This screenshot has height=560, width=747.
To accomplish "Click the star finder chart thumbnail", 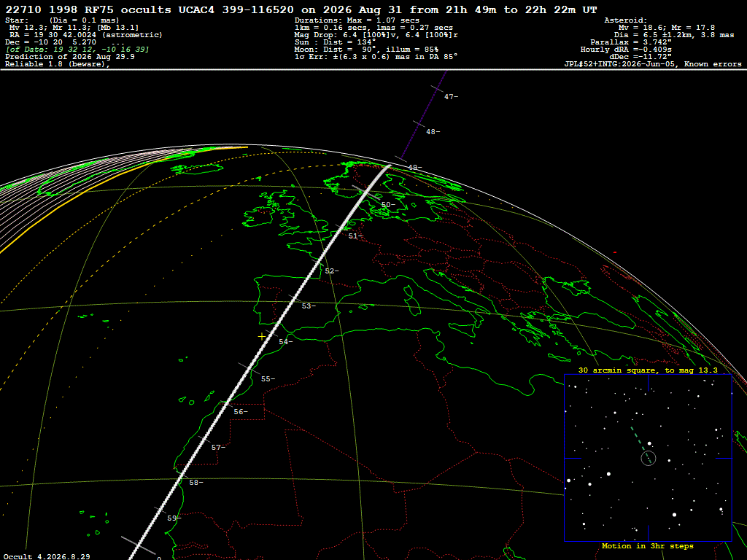I will (648, 458).
